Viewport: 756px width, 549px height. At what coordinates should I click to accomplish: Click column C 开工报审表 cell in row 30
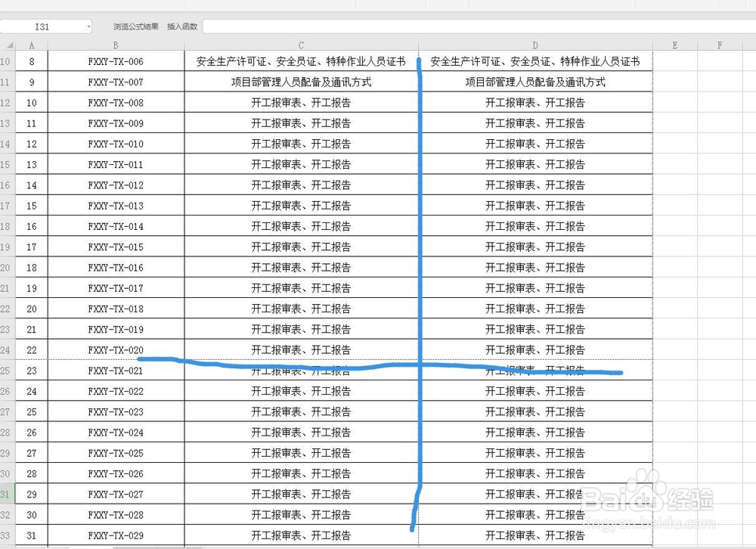302,473
